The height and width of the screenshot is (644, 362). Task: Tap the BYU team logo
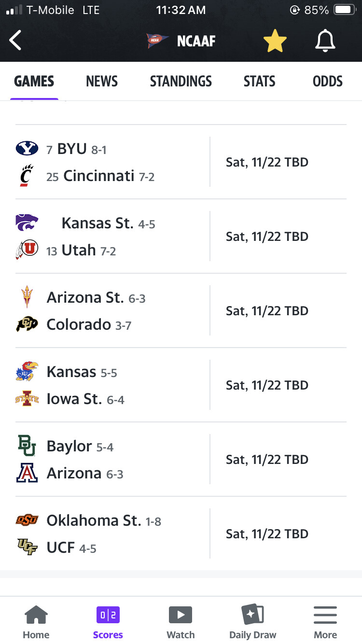click(27, 148)
